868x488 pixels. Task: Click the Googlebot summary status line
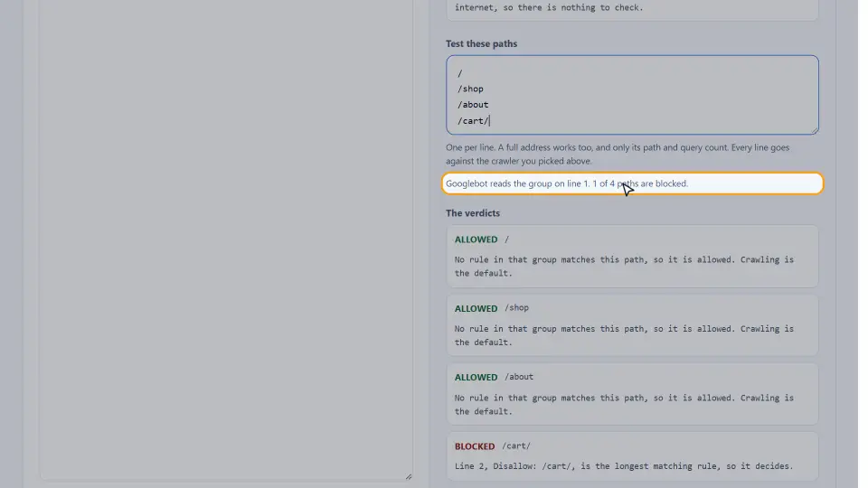(x=632, y=183)
